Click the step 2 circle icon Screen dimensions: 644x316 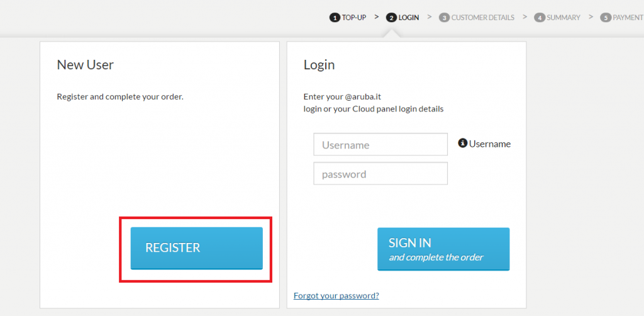click(x=391, y=18)
